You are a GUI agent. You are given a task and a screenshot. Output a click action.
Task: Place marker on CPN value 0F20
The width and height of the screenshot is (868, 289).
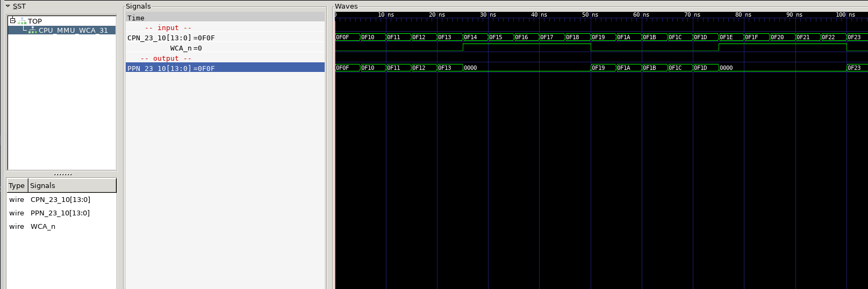tap(782, 37)
